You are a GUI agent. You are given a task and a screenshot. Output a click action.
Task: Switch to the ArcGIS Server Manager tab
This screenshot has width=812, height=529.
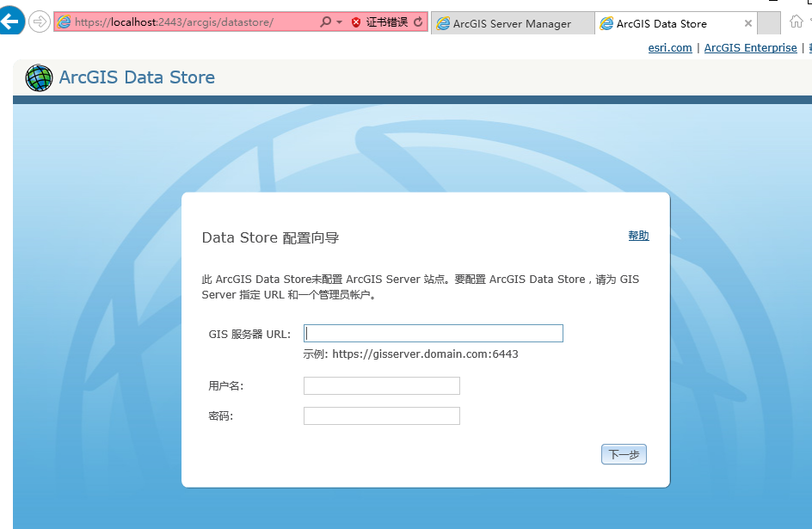tap(513, 23)
